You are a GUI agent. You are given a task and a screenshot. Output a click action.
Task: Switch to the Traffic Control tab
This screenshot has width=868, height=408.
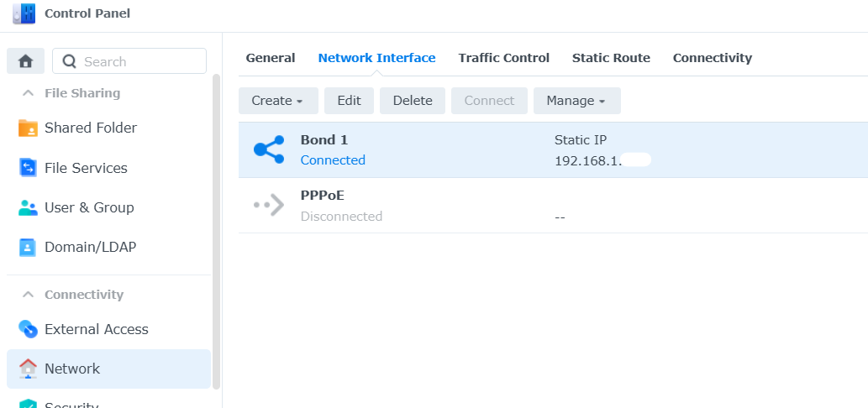point(504,58)
